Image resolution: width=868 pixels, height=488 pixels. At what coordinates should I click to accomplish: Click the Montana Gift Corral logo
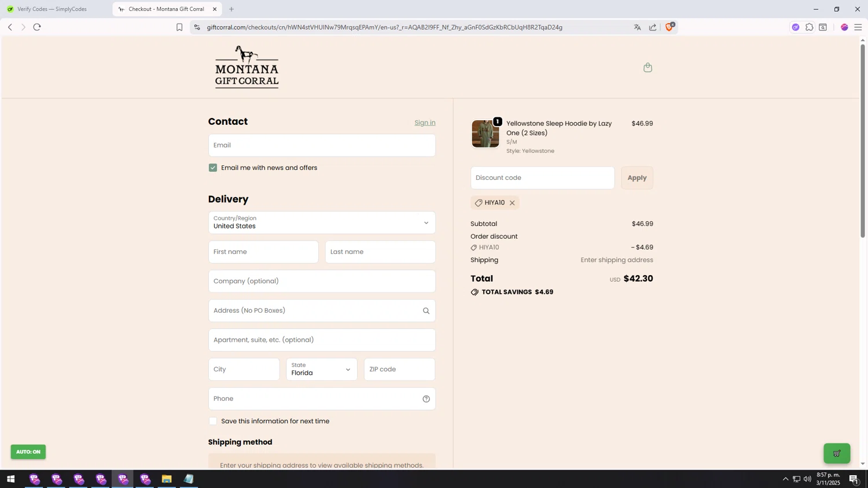pos(247,67)
